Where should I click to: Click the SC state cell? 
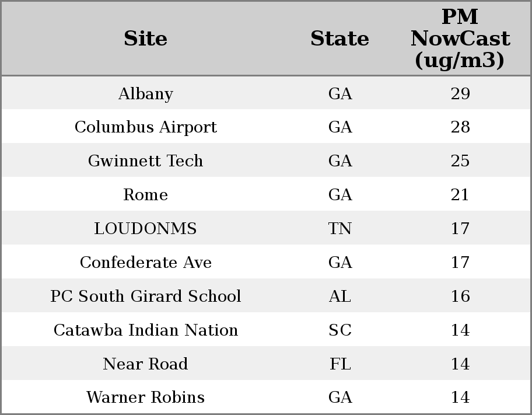tap(340, 330)
